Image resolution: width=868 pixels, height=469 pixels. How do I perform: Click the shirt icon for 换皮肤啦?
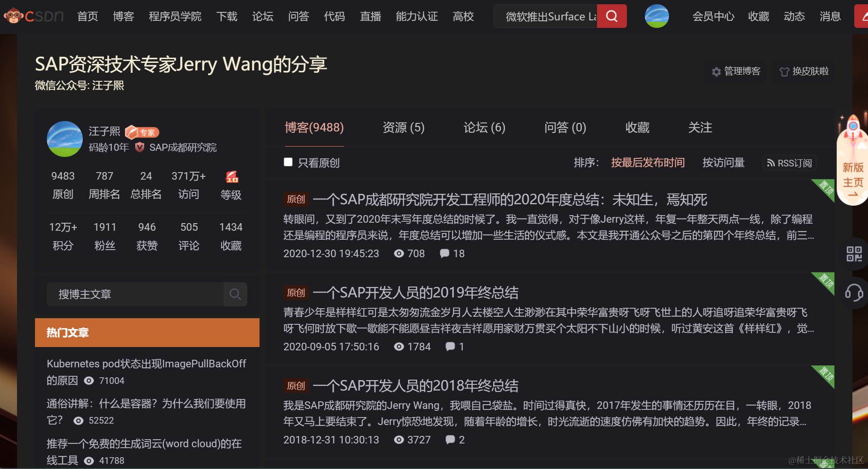pos(784,71)
